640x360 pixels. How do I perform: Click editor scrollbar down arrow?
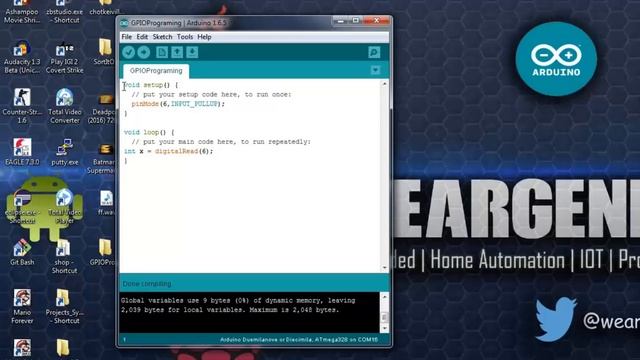[384, 268]
